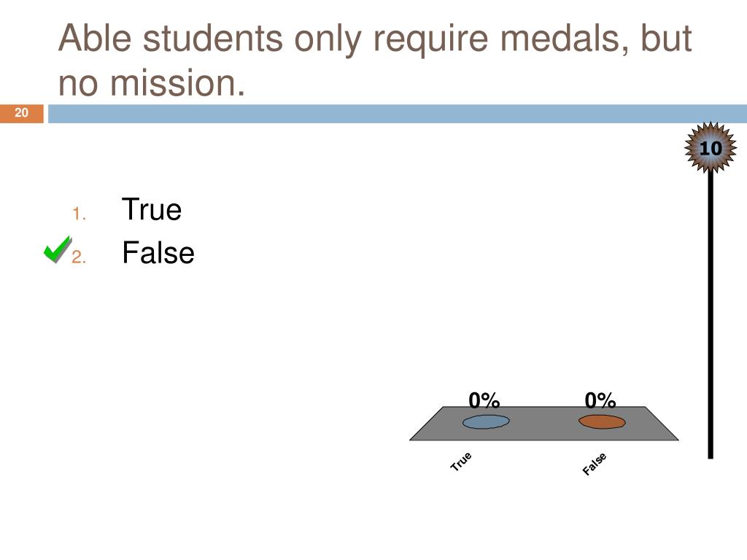The width and height of the screenshot is (747, 560).
Task: Click the 0% label above False
Action: (600, 400)
